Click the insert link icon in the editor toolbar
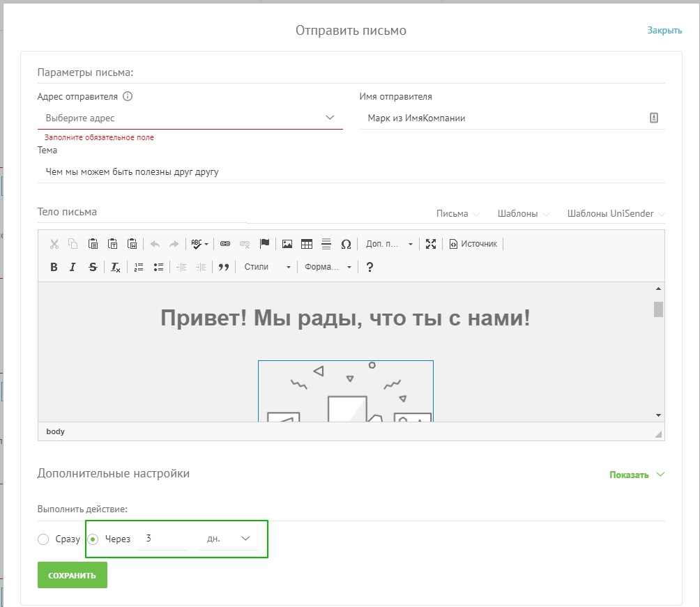This screenshot has height=607, width=700. pos(225,244)
